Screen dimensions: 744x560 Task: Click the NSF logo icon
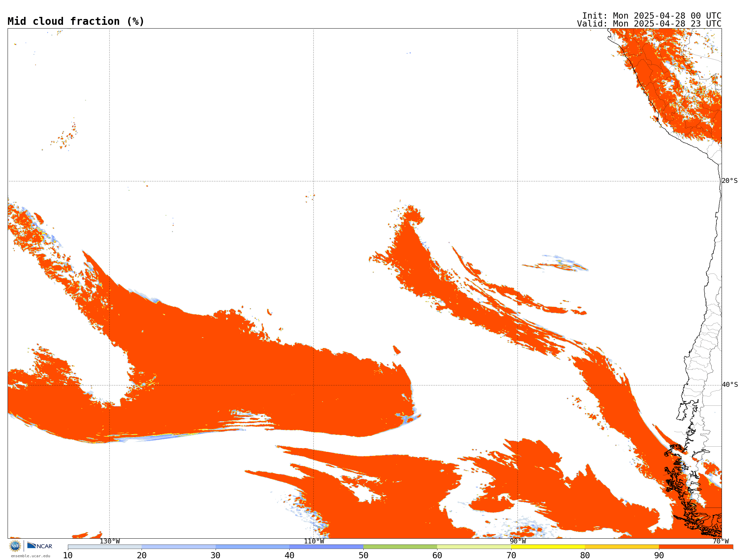(x=15, y=546)
